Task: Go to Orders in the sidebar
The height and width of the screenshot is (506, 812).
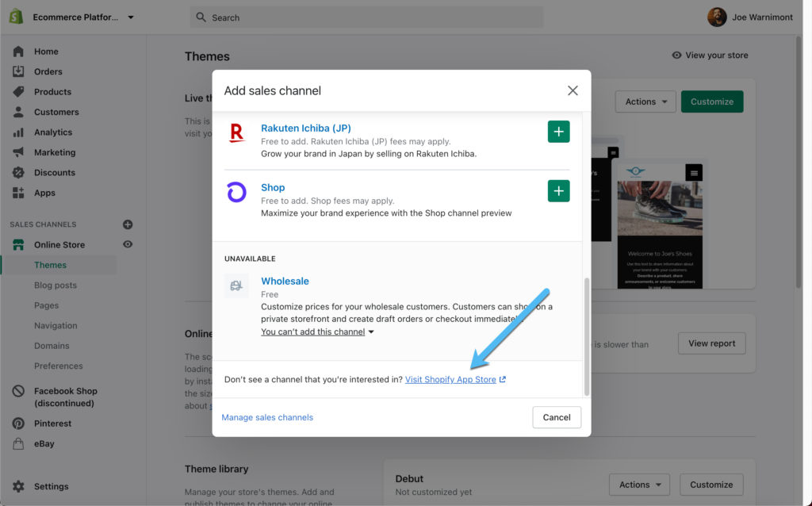Action: pyautogui.click(x=48, y=71)
